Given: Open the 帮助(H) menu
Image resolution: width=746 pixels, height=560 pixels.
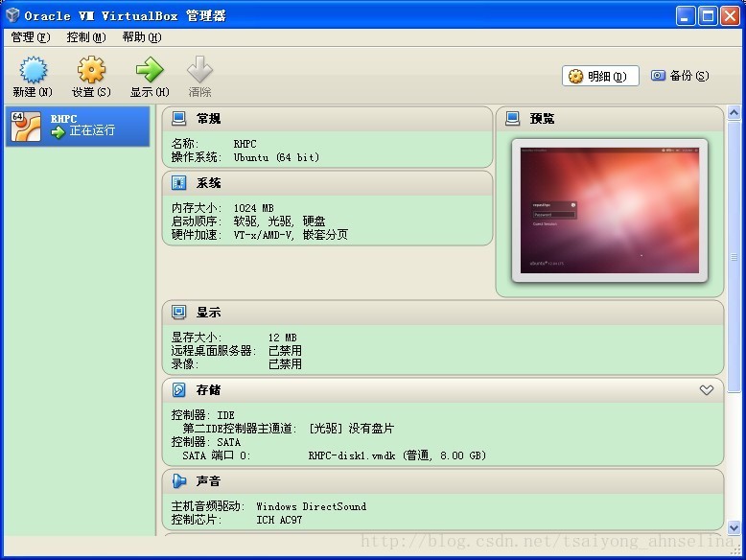Looking at the screenshot, I should [142, 37].
